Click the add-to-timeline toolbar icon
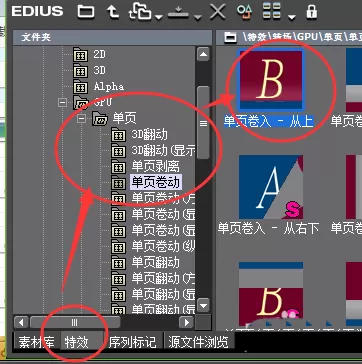 (179, 13)
